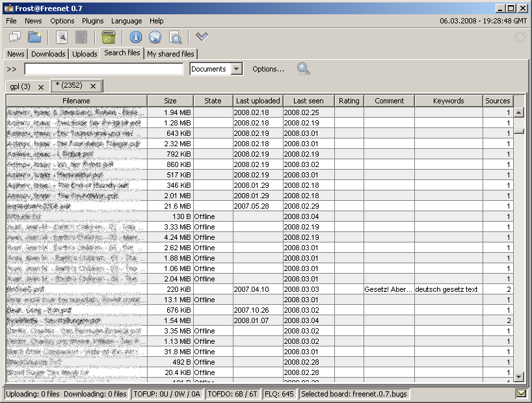532x403 pixels.
Task: Click the 130 B size cell
Action: pyautogui.click(x=170, y=216)
